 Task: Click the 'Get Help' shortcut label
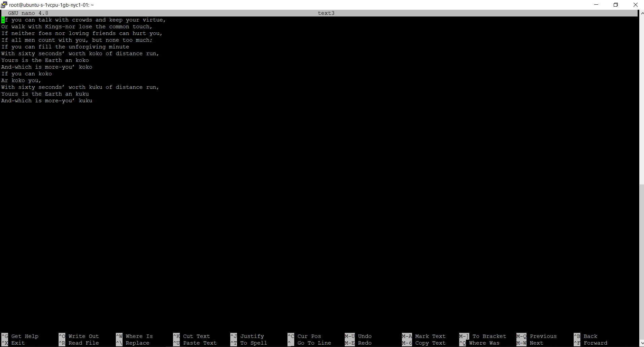(25, 336)
